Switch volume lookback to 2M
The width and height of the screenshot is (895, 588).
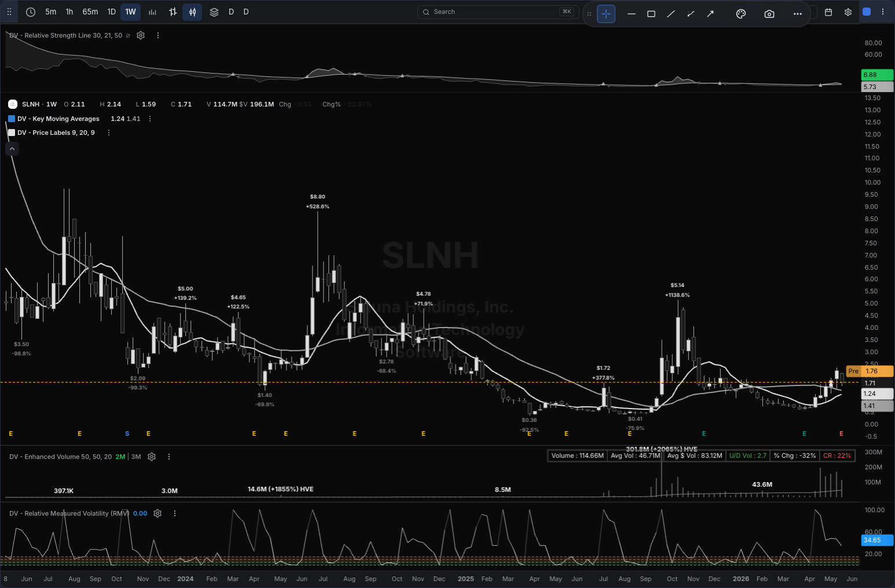120,457
